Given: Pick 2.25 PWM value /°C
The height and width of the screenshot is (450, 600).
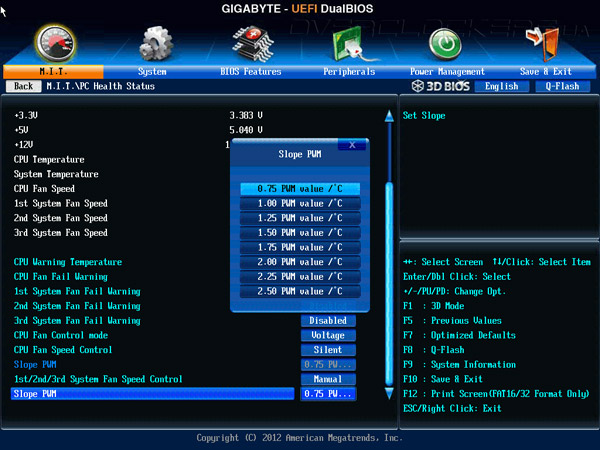Looking at the screenshot, I should (300, 277).
